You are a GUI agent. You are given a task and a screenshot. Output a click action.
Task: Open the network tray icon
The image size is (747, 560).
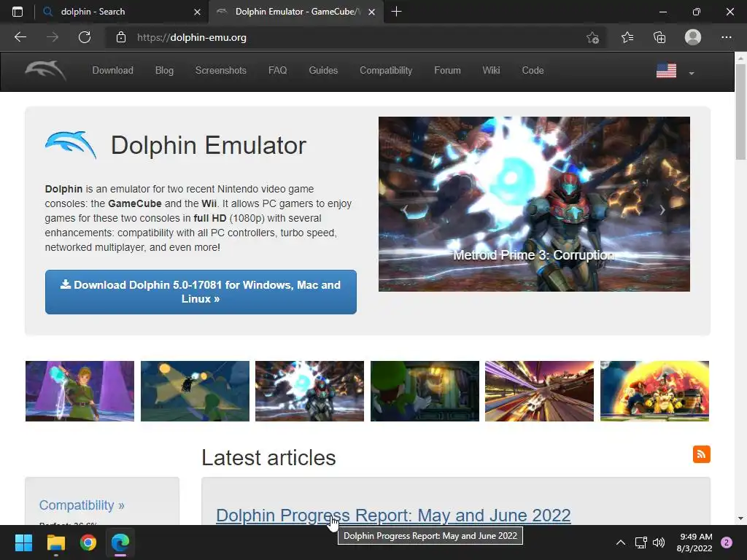click(640, 542)
